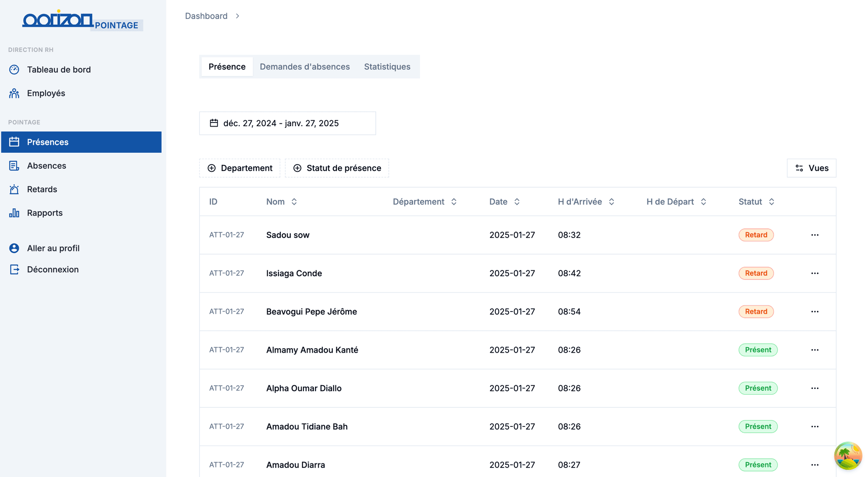The height and width of the screenshot is (477, 868).
Task: Click the Dashboard breadcrumb link
Action: [206, 16]
